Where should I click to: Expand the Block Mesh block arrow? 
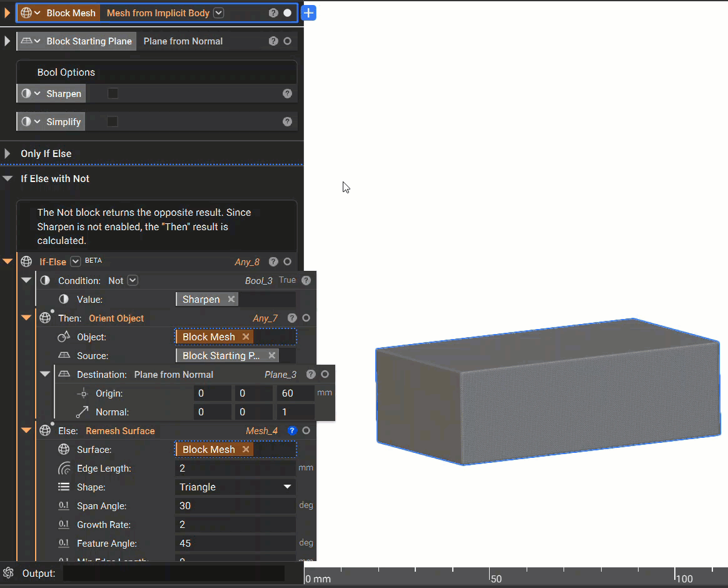click(7, 13)
